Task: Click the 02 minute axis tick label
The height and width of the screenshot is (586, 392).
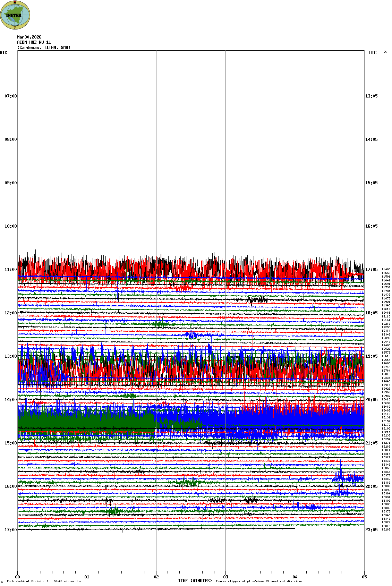Action: (x=156, y=577)
